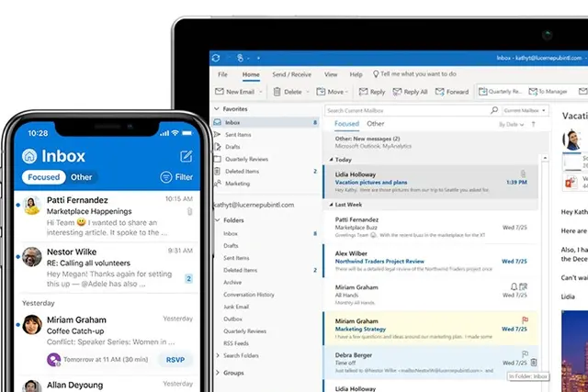Open Alex Wilber Northwind Traders email
The width and height of the screenshot is (588, 392).
point(431,261)
